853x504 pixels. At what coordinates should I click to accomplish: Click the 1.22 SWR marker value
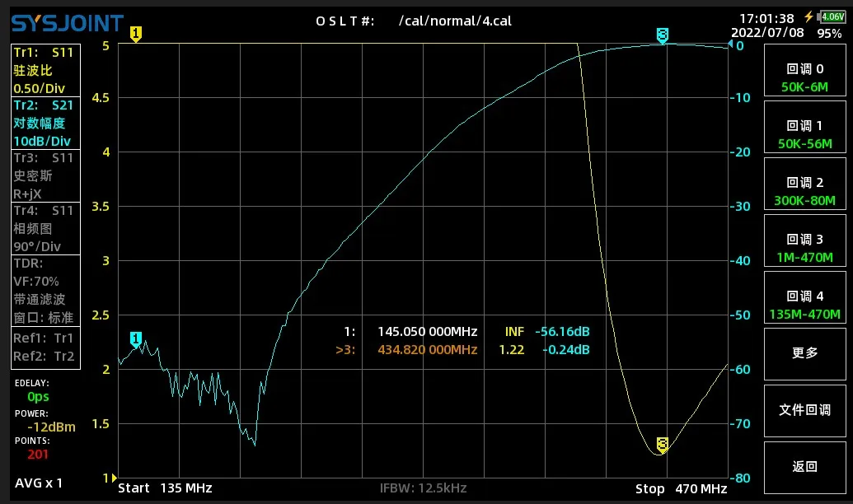(x=511, y=350)
